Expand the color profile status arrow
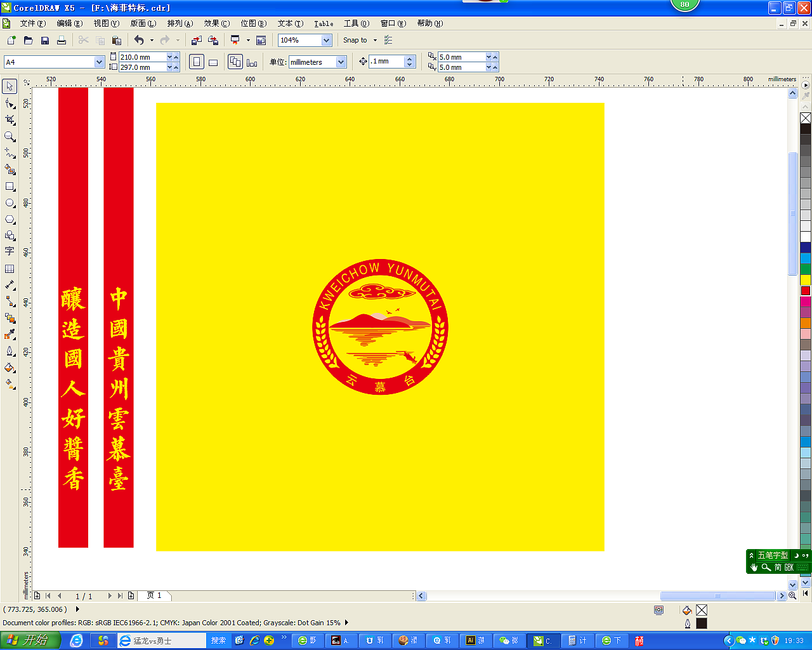812x650 pixels. coord(346,623)
